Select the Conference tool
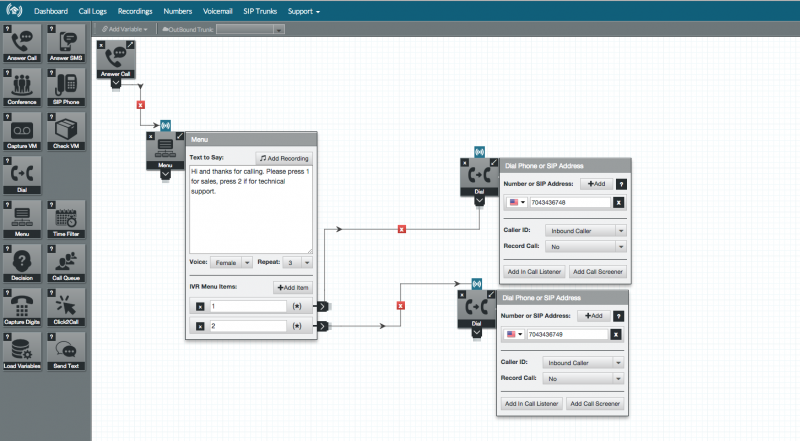The height and width of the screenshot is (441, 800). click(x=22, y=88)
